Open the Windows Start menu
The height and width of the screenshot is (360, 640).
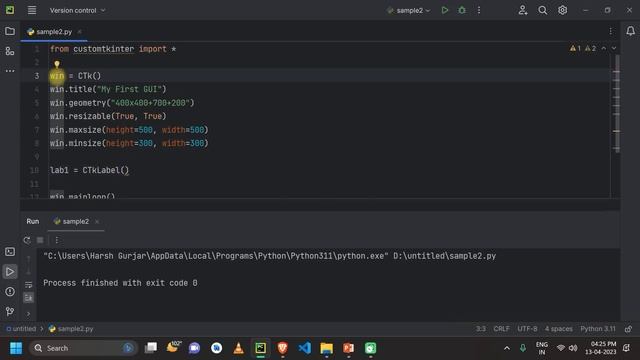coord(16,348)
